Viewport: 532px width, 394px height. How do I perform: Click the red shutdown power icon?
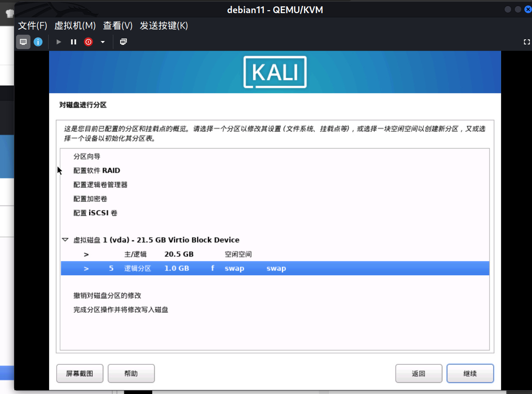pyautogui.click(x=88, y=42)
